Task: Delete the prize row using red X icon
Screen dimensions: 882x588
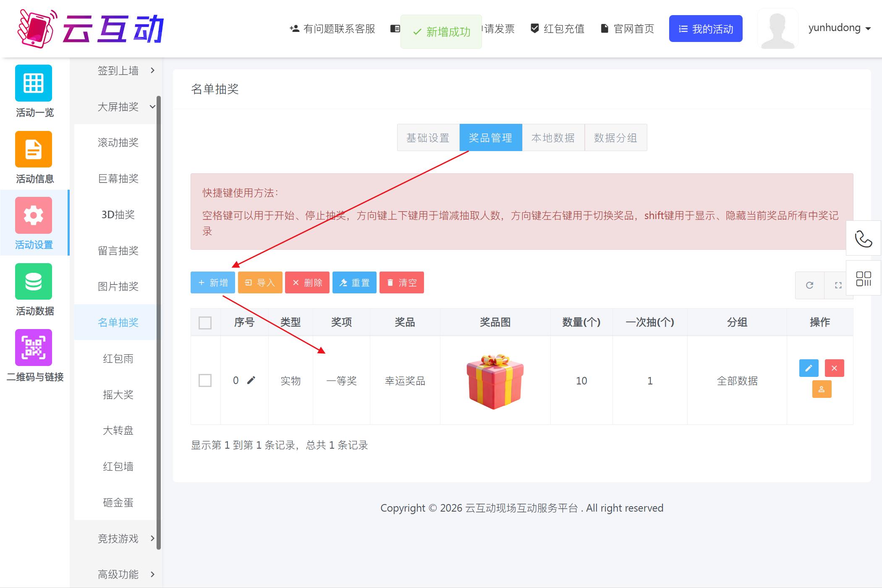Action: point(835,368)
